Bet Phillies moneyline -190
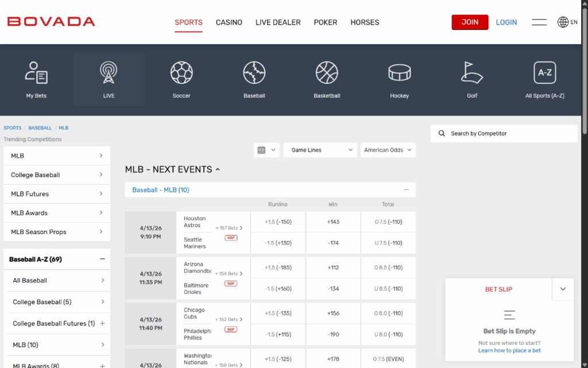Image resolution: width=588 pixels, height=368 pixels. pyautogui.click(x=333, y=335)
